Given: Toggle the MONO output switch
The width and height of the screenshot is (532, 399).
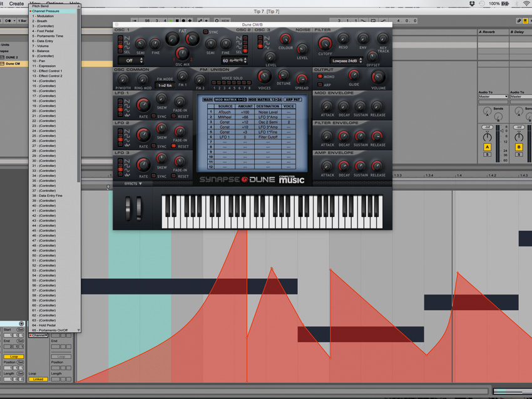Looking at the screenshot, I should [320, 77].
